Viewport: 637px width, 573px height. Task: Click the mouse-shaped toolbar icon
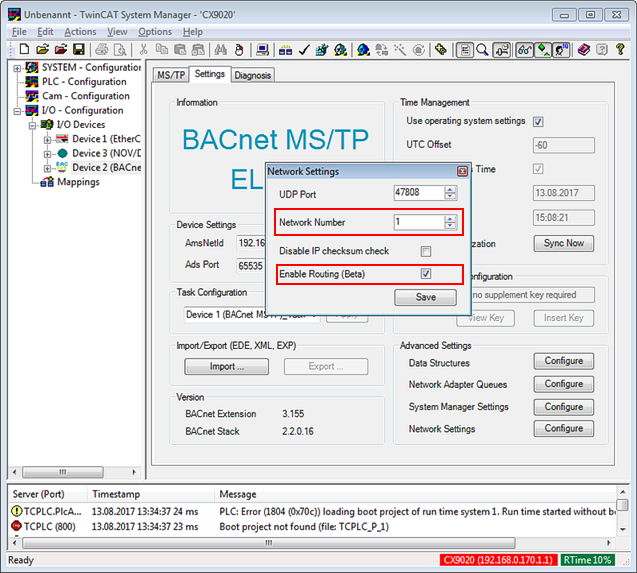[239, 50]
